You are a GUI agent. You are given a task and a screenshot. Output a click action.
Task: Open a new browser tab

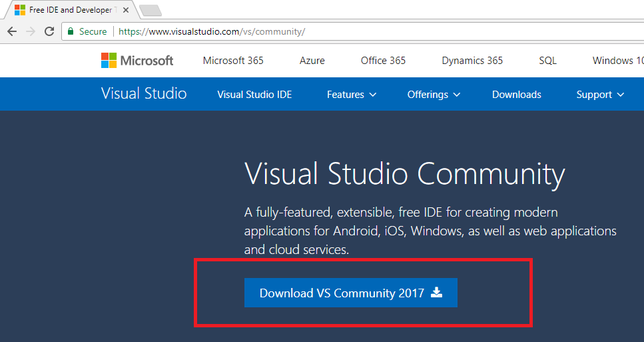point(151,10)
